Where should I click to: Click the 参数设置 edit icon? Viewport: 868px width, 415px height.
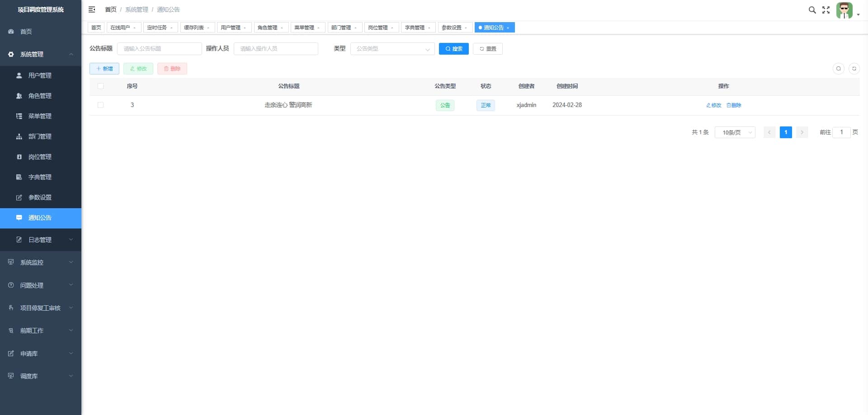(x=19, y=197)
